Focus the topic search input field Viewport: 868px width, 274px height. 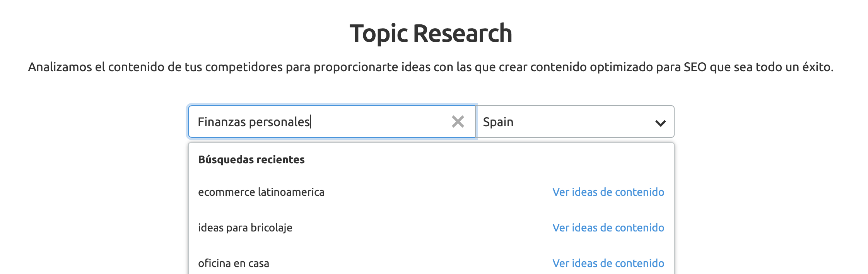point(379,122)
